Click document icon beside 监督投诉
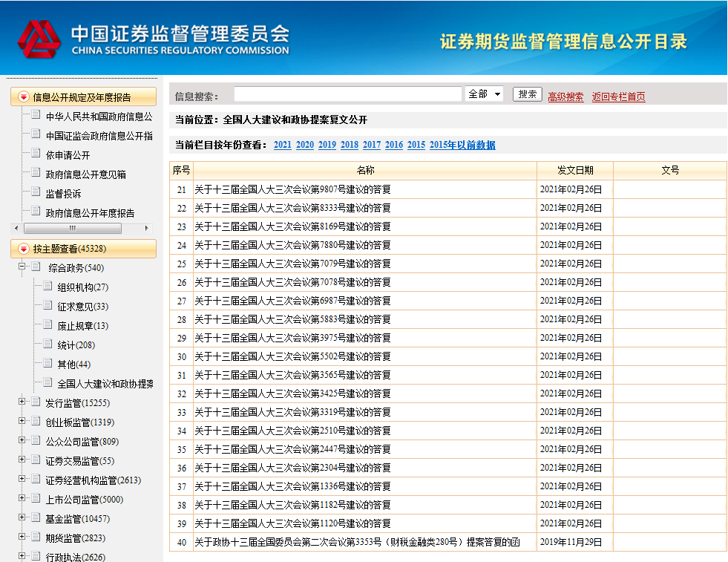Viewport: 728px width, 562px height. click(36, 191)
